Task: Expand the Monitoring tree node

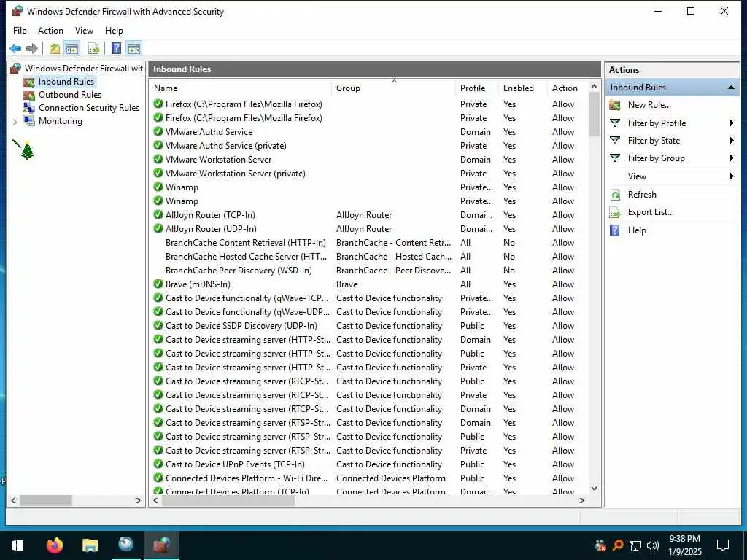Action: tap(15, 122)
